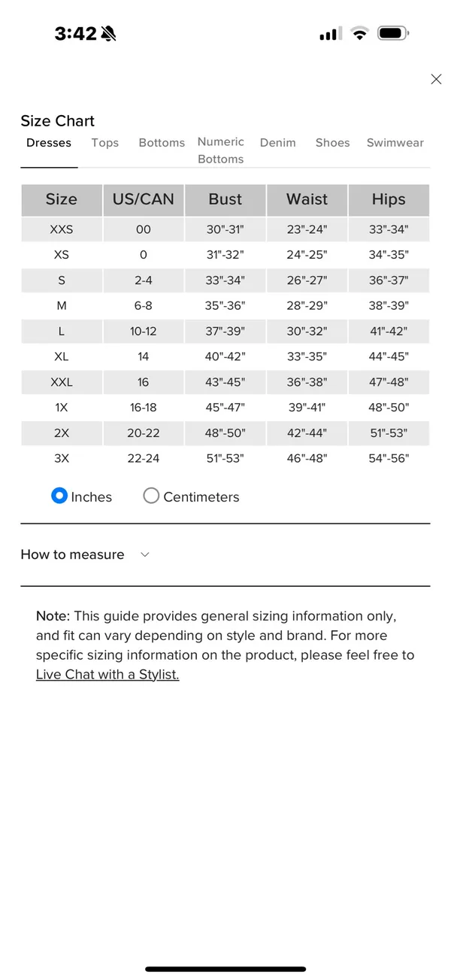Select the Dresses tab

[x=49, y=142]
